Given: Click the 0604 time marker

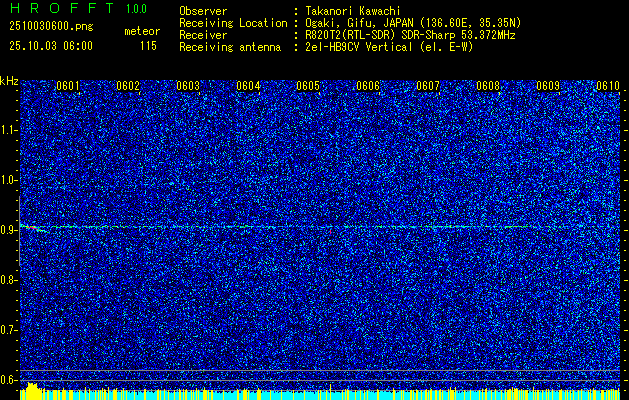Looking at the screenshot, I should (x=248, y=86).
